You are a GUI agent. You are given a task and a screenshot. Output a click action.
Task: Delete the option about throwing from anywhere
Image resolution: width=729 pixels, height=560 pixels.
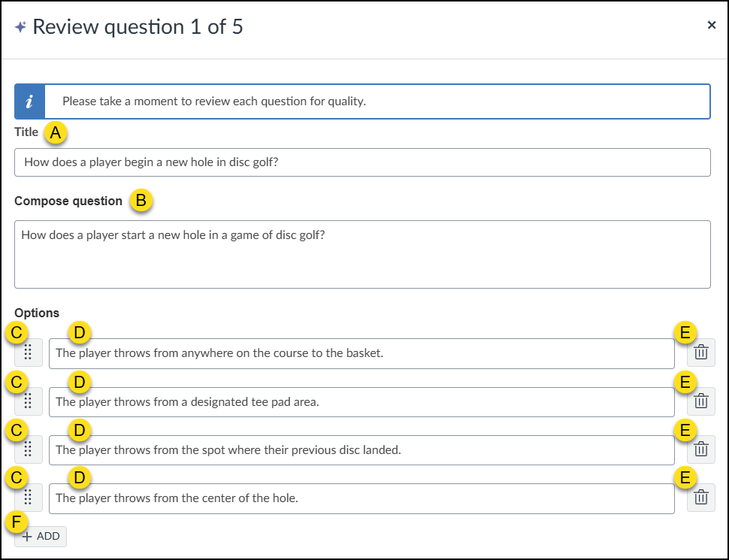click(x=700, y=352)
